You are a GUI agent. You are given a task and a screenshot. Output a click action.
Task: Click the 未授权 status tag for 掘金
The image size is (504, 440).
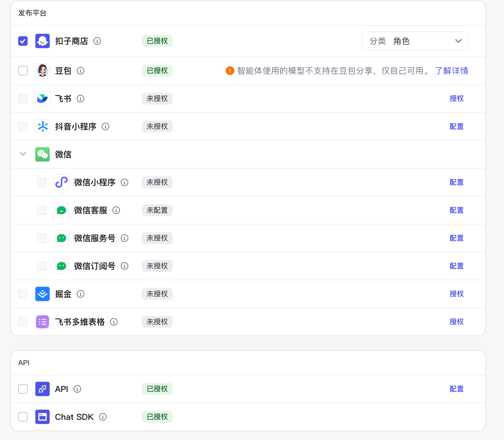point(157,294)
